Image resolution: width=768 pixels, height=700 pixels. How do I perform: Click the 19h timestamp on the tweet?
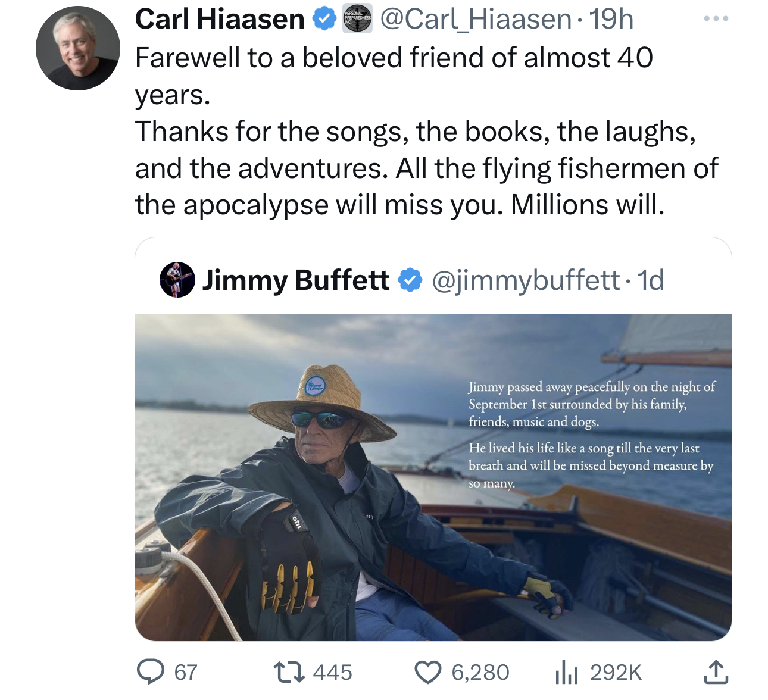(611, 19)
